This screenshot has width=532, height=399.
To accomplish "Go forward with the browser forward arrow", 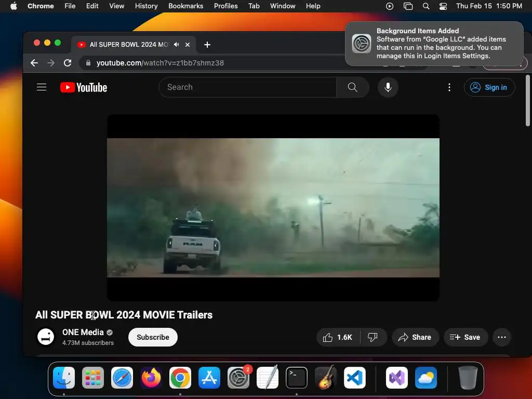I will (51, 63).
